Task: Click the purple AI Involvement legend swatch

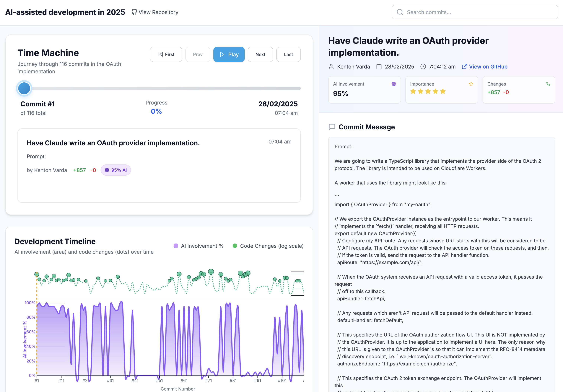Action: [x=176, y=246]
